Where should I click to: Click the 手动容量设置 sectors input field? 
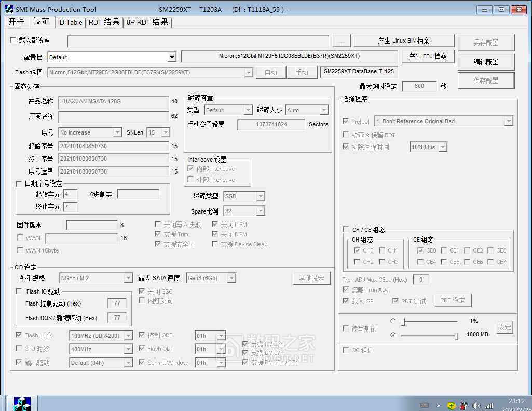click(271, 124)
